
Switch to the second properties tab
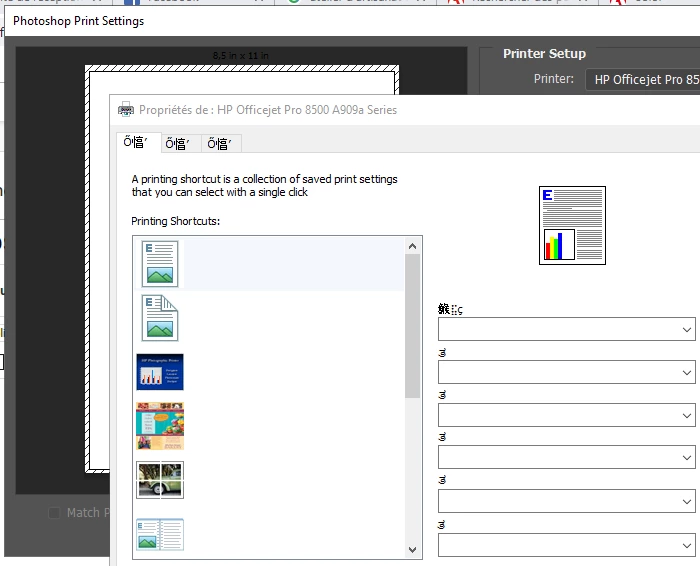tap(181, 144)
